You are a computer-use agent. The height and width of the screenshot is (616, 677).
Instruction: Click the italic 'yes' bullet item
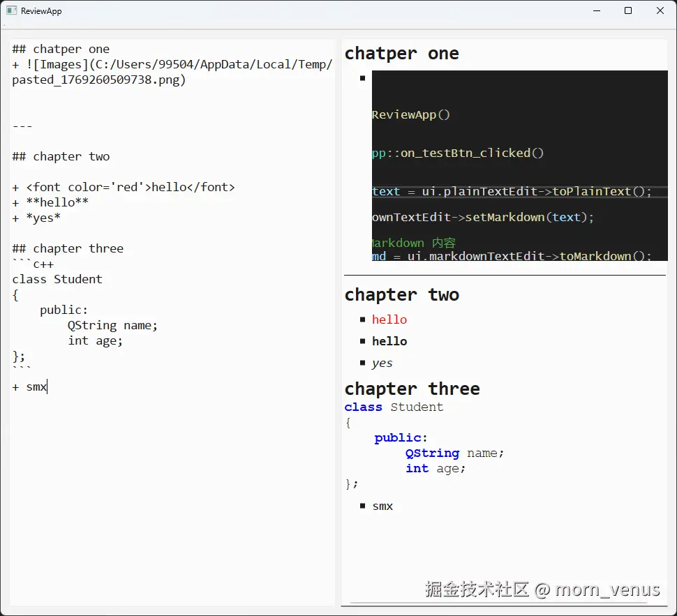[382, 363]
